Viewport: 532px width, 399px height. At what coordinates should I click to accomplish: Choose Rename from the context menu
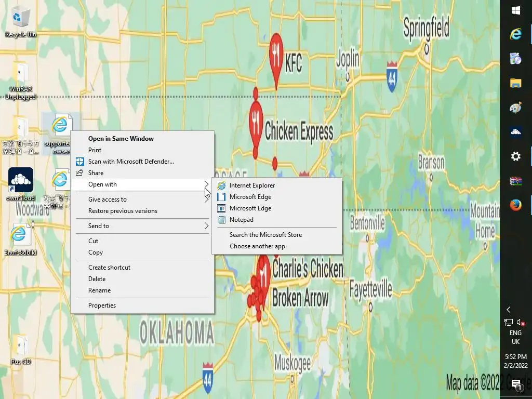coord(142,290)
